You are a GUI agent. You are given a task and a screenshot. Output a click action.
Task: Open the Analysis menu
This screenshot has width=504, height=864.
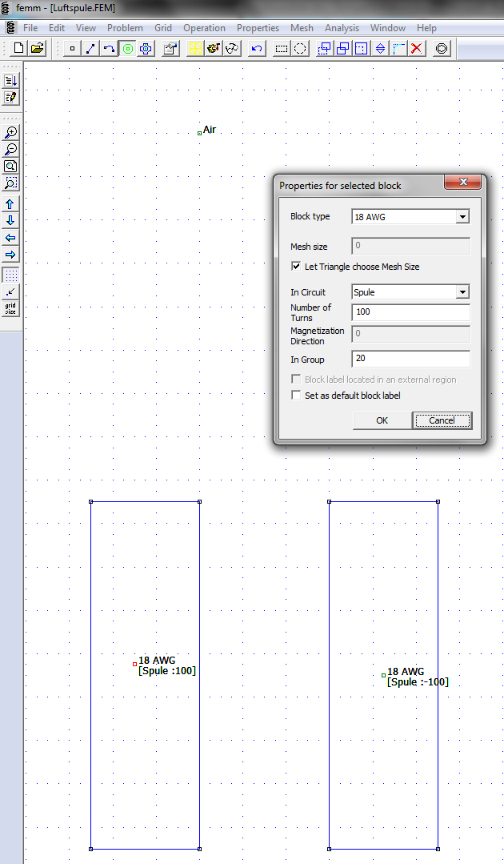[342, 27]
